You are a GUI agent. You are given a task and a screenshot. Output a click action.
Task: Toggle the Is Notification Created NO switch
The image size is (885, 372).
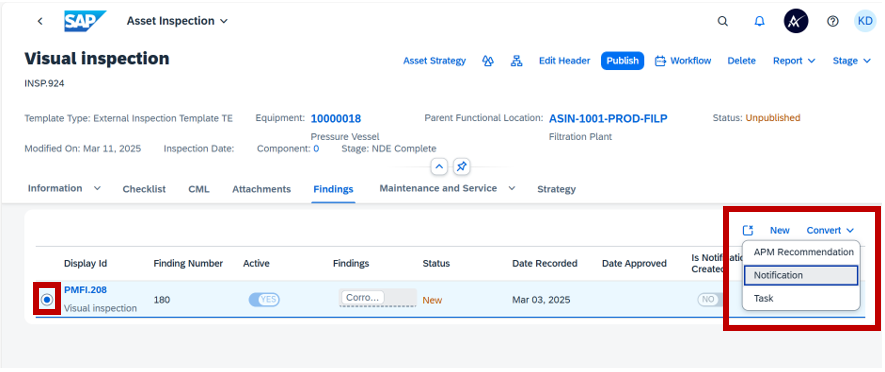[709, 300]
